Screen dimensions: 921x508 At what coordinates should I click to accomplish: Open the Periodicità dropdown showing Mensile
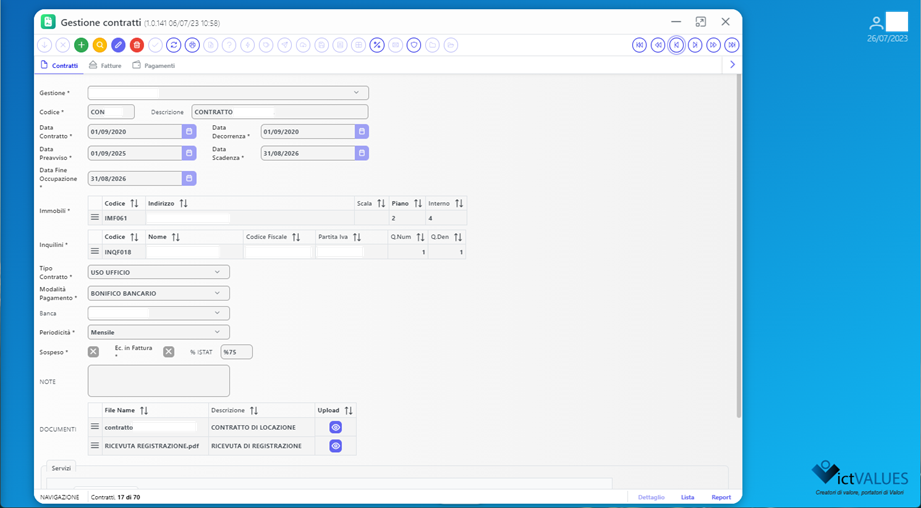[x=159, y=332]
